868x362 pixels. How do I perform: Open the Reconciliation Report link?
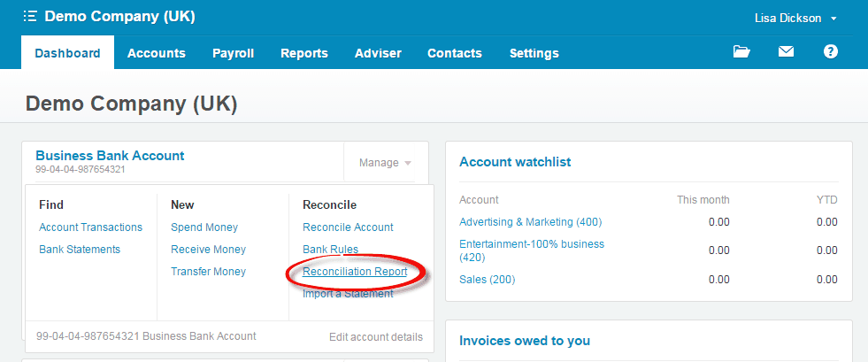[x=355, y=272]
